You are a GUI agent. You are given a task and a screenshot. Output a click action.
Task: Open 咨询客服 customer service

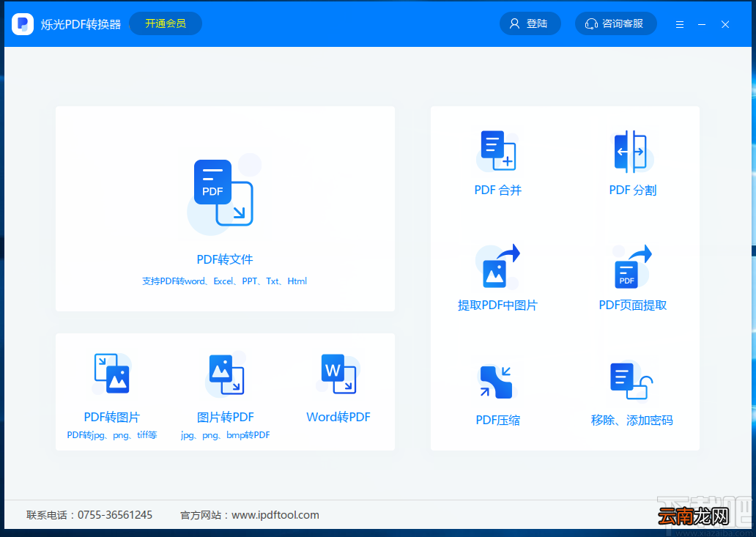click(x=615, y=23)
